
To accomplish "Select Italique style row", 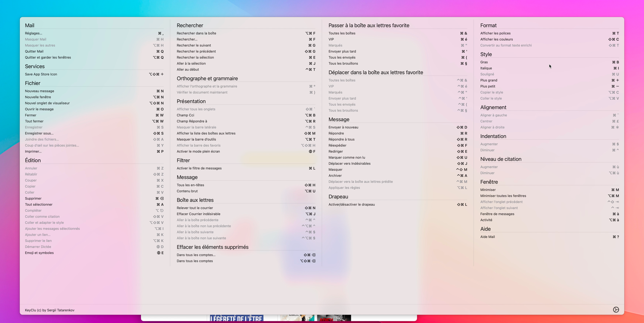I will point(550,68).
